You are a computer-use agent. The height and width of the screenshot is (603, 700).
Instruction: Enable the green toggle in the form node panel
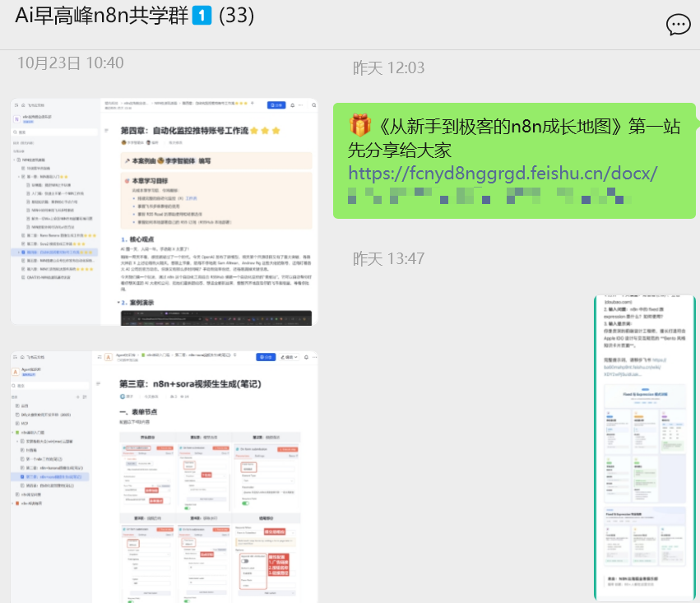[246, 503]
